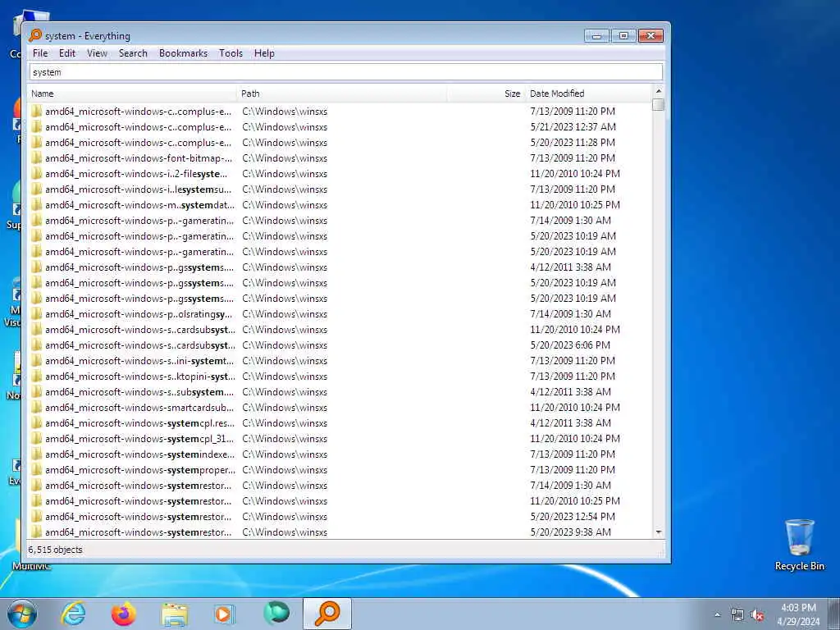This screenshot has height=630, width=840.
Task: Select folder icon of smartcardsub row
Action: pyautogui.click(x=36, y=407)
